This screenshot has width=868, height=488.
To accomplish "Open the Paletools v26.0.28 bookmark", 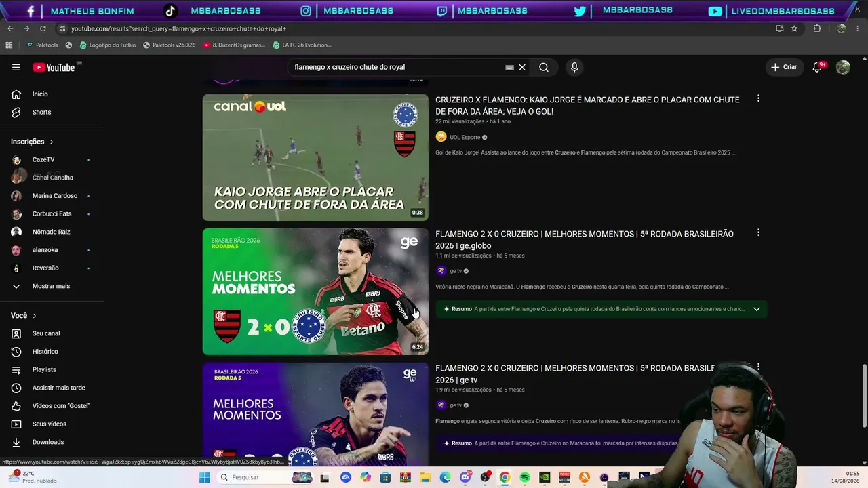I will (x=170, y=45).
